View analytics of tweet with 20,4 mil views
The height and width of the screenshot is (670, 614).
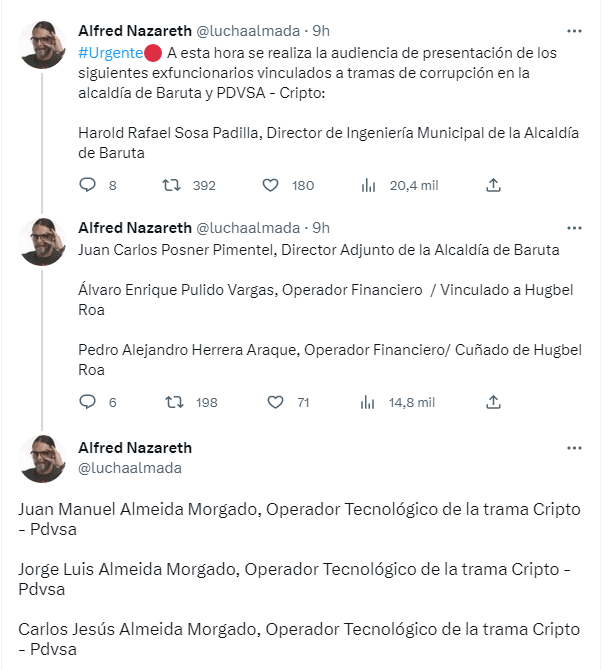pos(368,185)
